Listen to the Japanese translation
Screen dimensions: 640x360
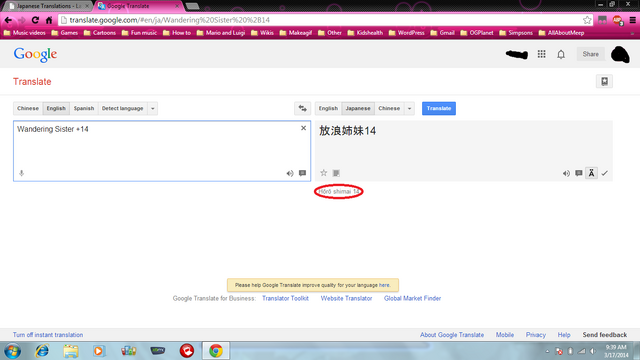[566, 173]
